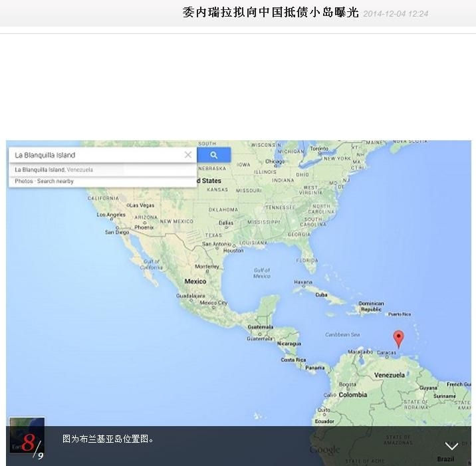Click the Quito city label
The width and height of the screenshot is (476, 466).
pyautogui.click(x=323, y=410)
